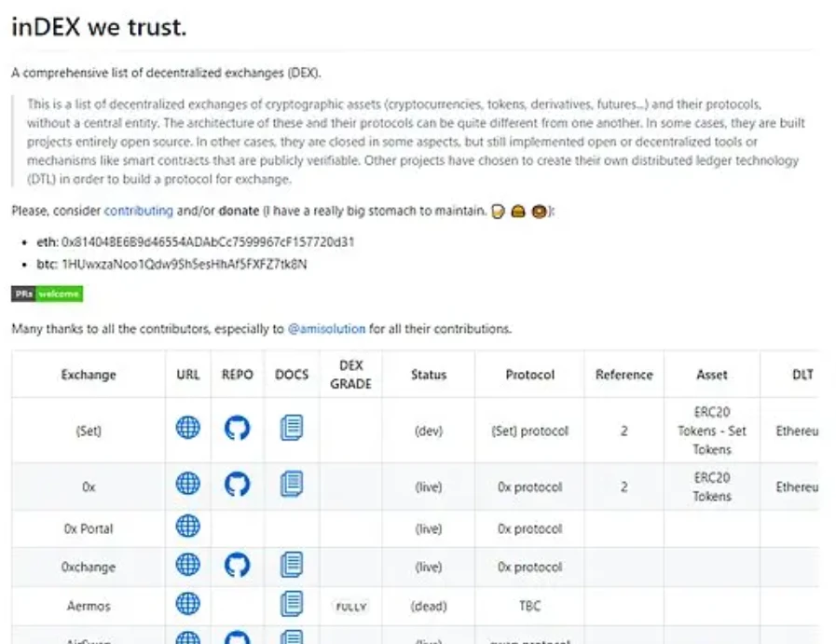This screenshot has height=644, width=836.
Task: Click the inDEX we trust heading
Action: point(99,27)
